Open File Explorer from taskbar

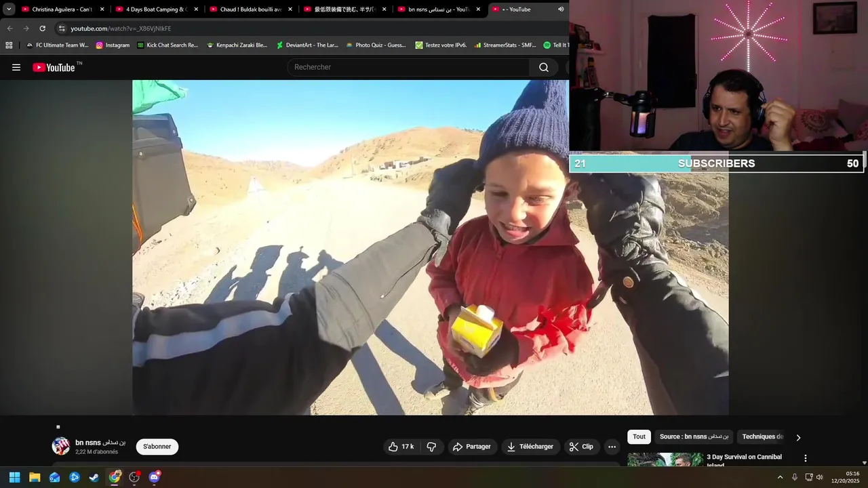tap(35, 477)
